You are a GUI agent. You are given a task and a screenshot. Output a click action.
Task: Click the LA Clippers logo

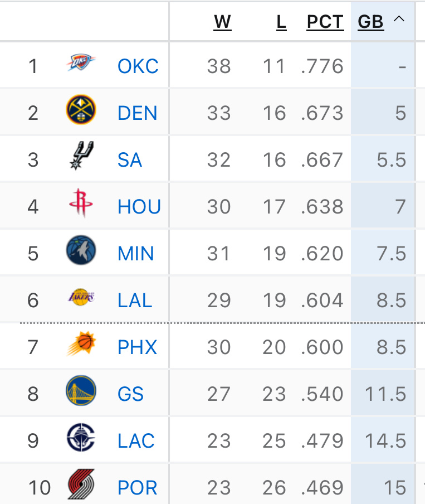(x=81, y=438)
